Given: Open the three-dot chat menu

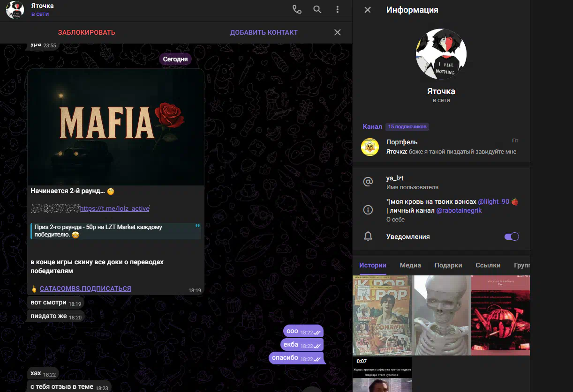Looking at the screenshot, I should 337,9.
